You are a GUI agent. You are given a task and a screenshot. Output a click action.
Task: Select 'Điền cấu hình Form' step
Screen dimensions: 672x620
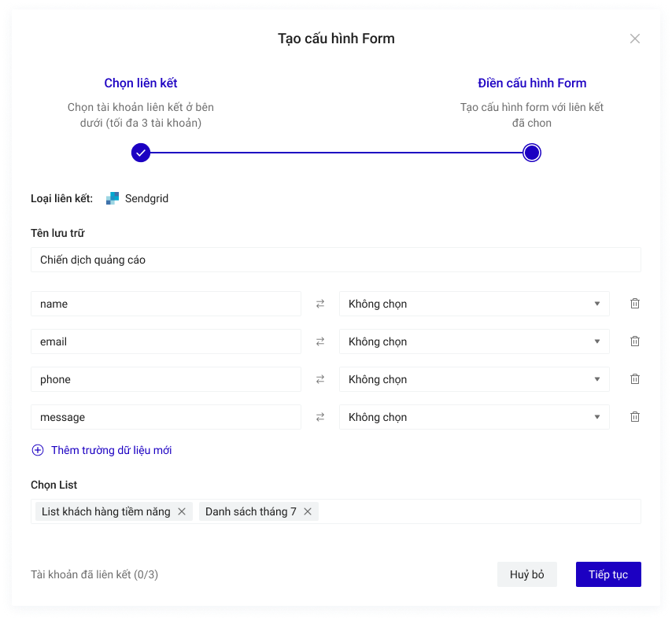532,83
